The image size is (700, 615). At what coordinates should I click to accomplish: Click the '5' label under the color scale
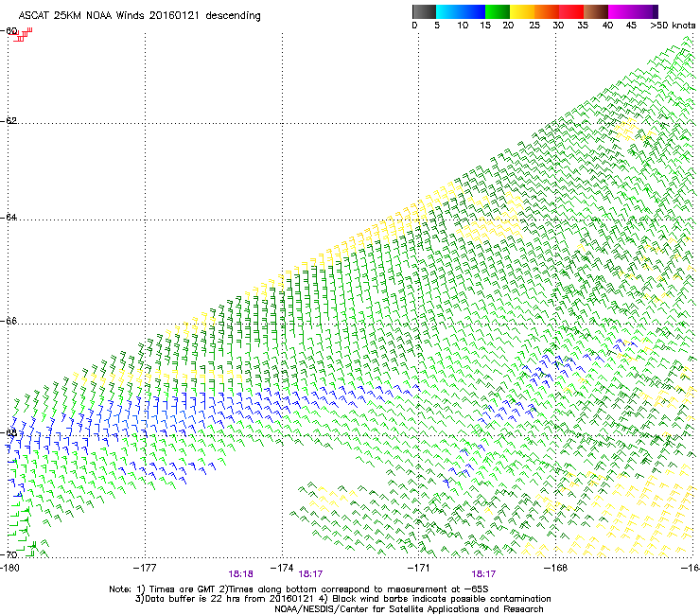(437, 26)
